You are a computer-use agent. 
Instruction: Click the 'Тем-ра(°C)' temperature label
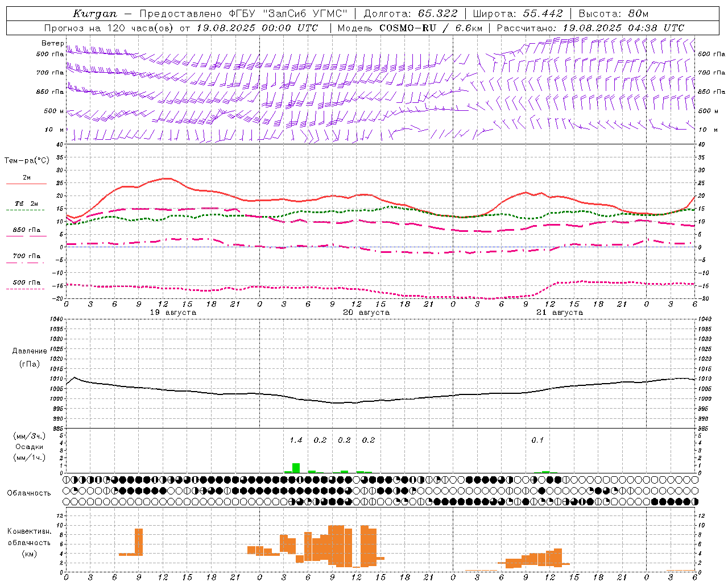click(x=27, y=161)
